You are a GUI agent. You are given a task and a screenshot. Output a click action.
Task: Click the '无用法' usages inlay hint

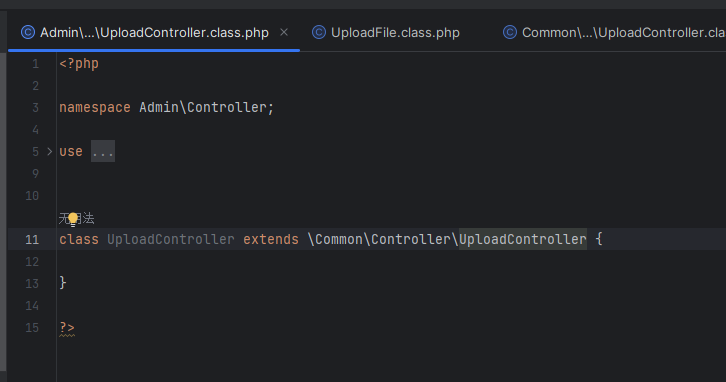click(76, 219)
